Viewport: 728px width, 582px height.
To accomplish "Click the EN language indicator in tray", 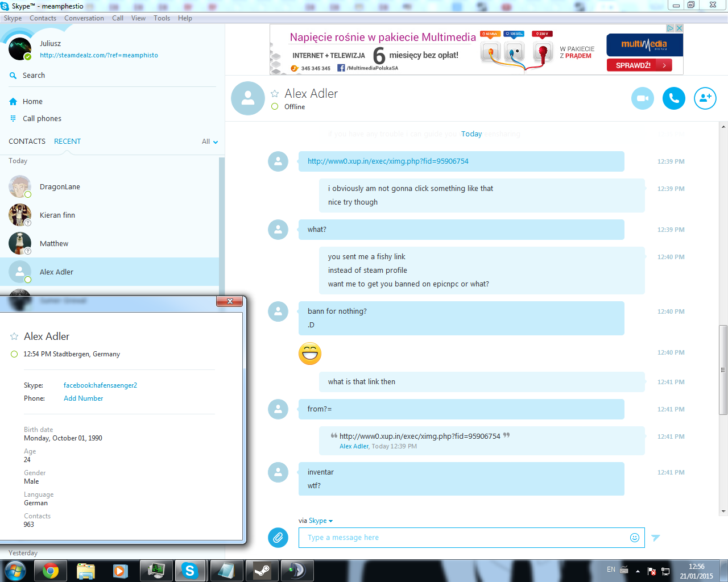I will point(611,569).
